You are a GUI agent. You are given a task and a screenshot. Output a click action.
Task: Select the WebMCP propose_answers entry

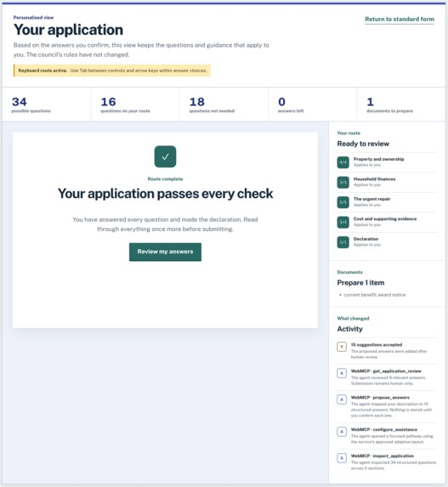pyautogui.click(x=387, y=406)
